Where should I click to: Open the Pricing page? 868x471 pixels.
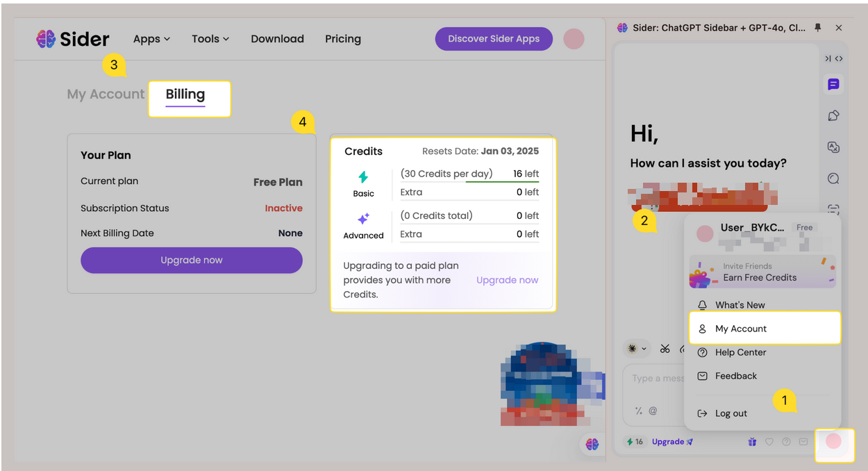[343, 39]
